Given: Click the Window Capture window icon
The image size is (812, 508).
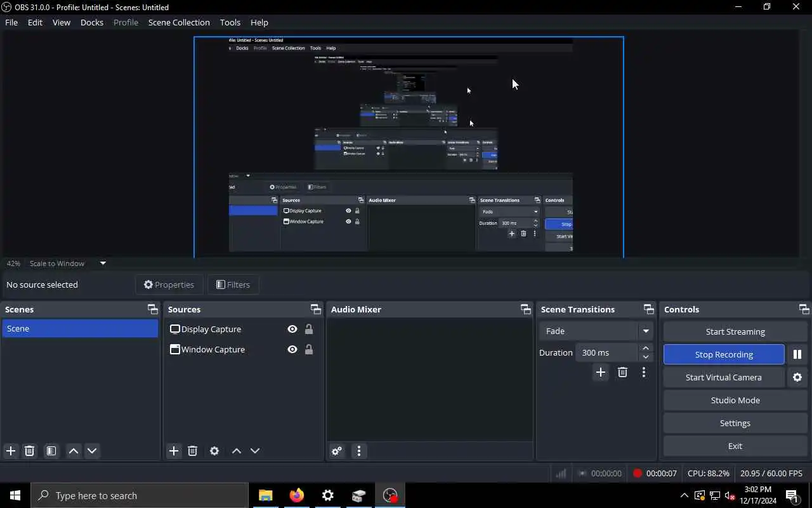Looking at the screenshot, I should (175, 349).
